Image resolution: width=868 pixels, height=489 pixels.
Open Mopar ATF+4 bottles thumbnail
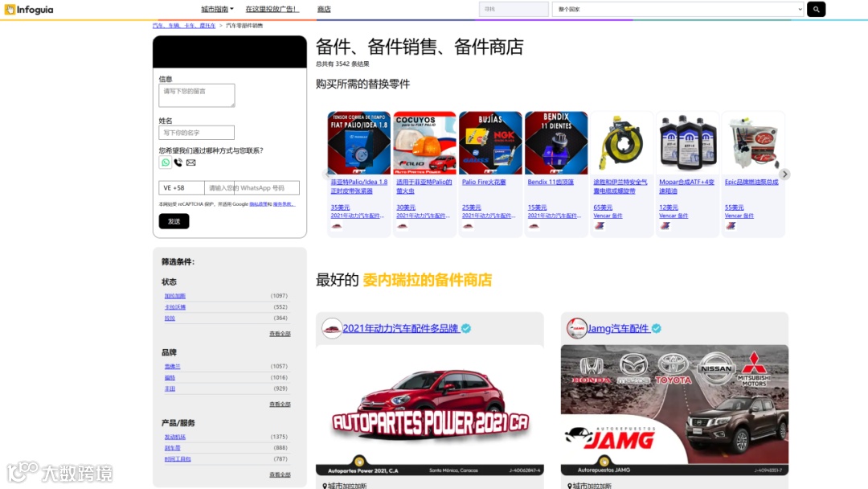[x=687, y=143]
